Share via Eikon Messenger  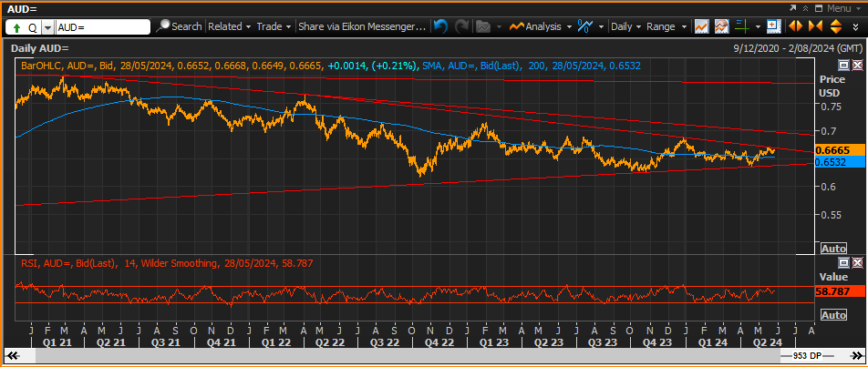(362, 26)
